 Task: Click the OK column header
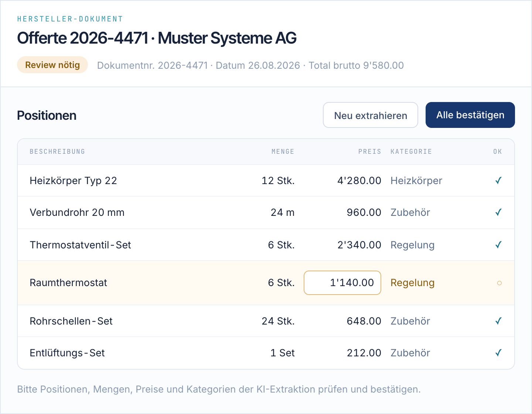498,152
